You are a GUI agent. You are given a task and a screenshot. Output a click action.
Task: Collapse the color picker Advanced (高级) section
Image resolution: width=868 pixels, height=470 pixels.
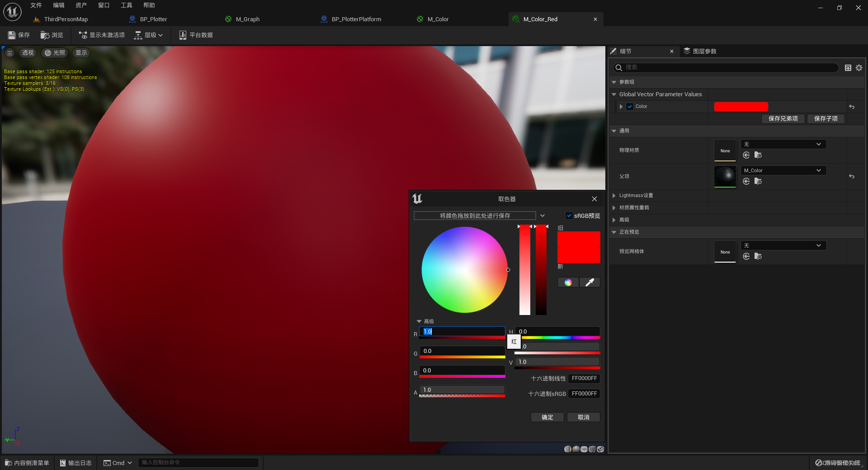[x=419, y=321]
